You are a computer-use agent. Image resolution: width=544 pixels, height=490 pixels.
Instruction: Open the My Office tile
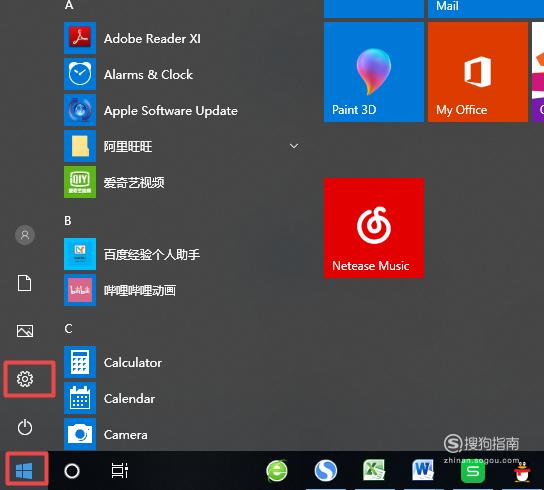(478, 72)
